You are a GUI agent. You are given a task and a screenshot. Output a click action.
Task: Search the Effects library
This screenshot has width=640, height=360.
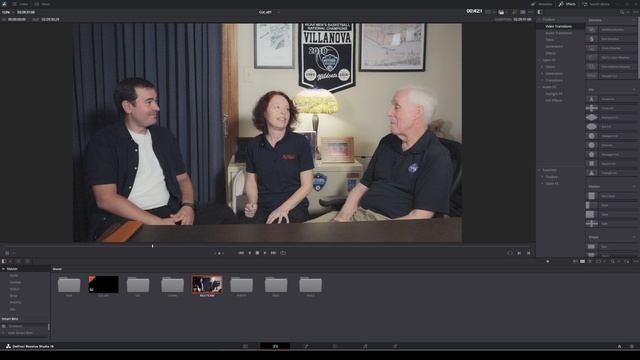click(622, 12)
